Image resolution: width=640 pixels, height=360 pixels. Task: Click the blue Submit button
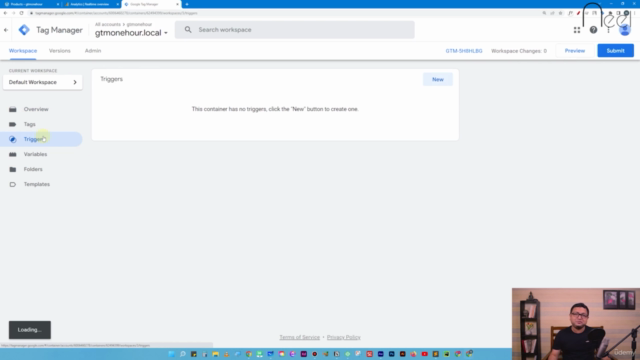pos(616,51)
